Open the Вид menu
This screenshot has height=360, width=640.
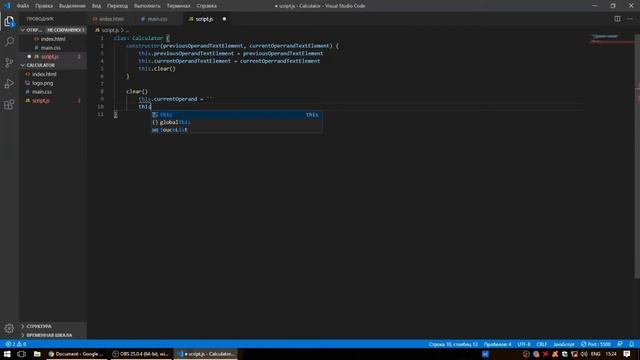96,6
